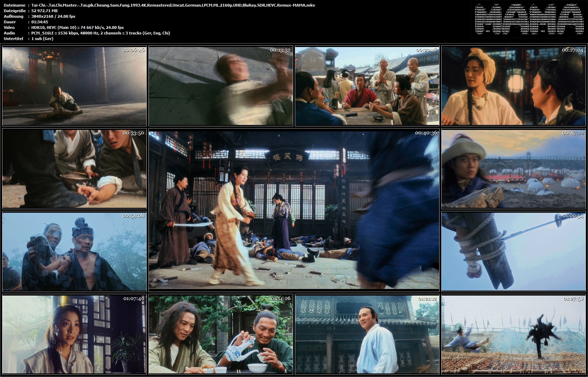Viewport: 588px width, 377px height.
Task: Click the Dauer label
Action: (9, 22)
